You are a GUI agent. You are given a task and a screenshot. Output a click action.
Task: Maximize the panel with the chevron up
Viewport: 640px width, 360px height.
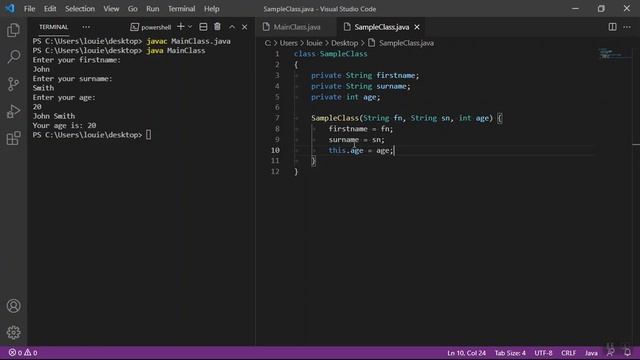click(232, 27)
